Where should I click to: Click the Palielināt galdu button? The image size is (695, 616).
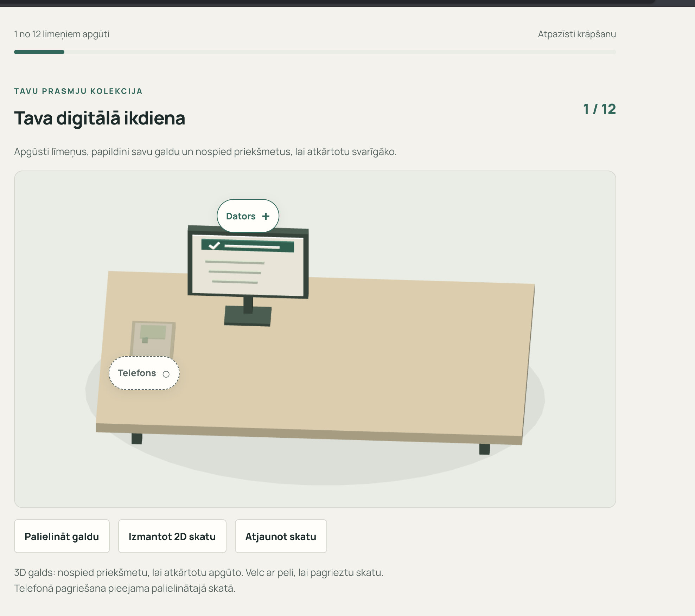62,536
